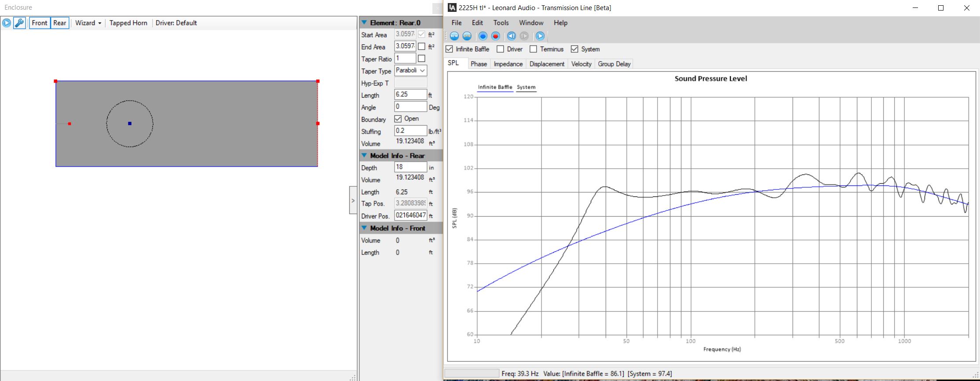980x381 pixels.
Task: Toggle the Start Area lock checkbox
Action: (421, 34)
